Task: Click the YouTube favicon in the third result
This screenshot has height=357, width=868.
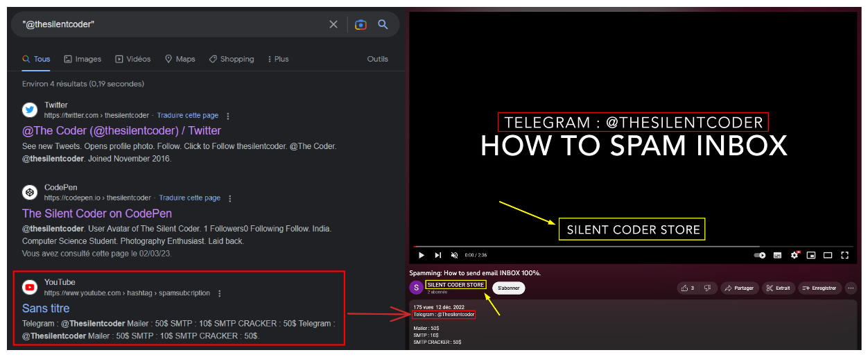Action: 30,287
